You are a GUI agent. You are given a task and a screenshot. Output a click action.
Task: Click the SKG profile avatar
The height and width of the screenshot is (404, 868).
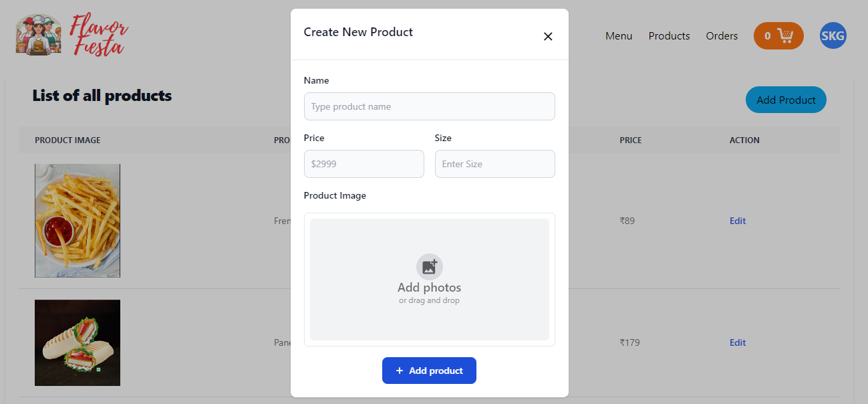point(833,35)
